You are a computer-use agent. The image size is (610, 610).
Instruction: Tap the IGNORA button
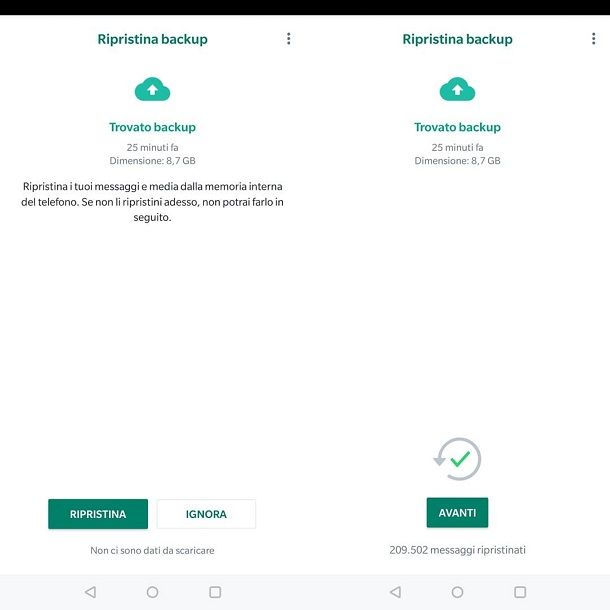click(x=206, y=514)
